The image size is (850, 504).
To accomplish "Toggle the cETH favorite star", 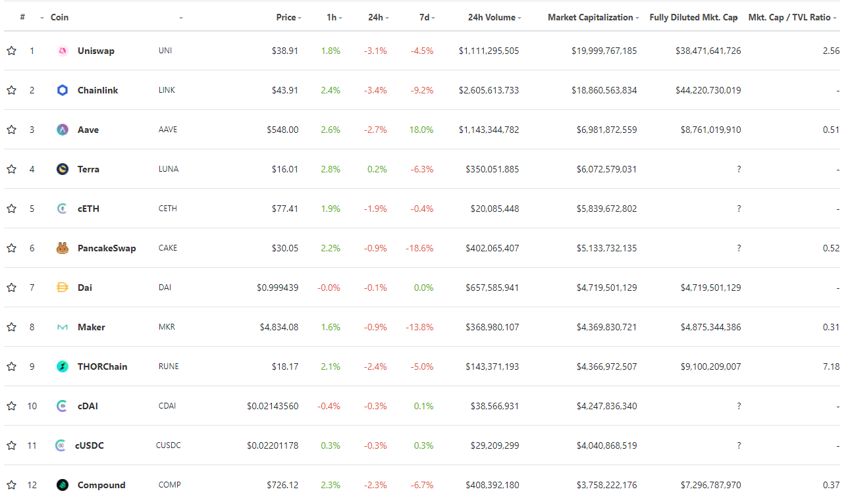I will 11,209.
